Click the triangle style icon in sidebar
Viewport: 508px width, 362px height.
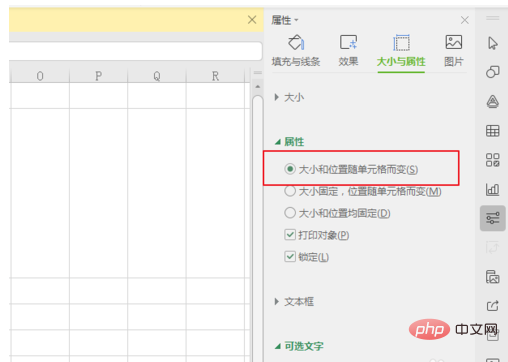point(493,101)
